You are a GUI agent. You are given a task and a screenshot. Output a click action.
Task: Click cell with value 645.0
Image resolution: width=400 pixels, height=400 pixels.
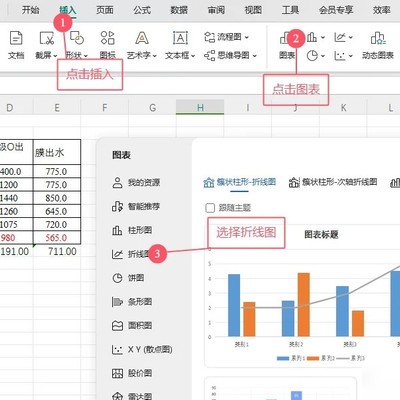coord(57,211)
